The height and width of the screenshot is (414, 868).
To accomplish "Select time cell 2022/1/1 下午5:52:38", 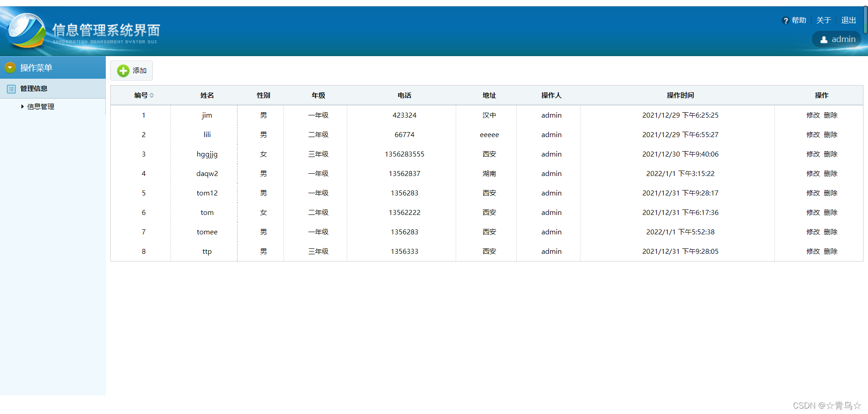I will click(x=680, y=232).
